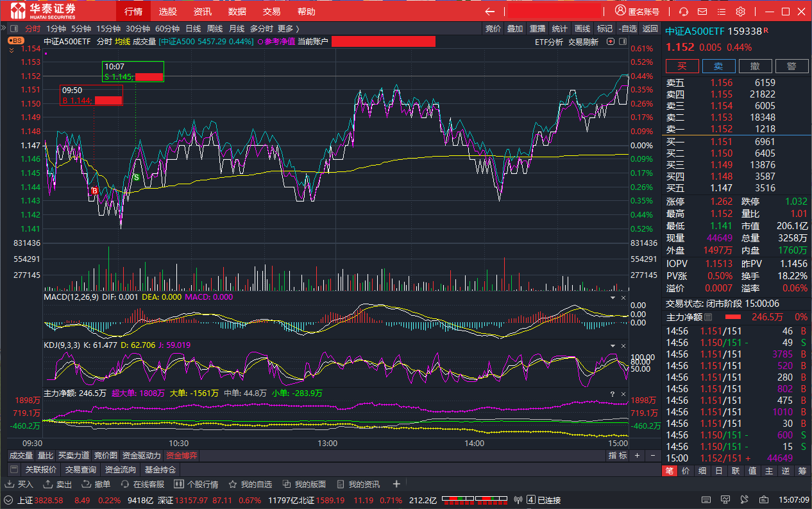Toggle the right side panel layout icon
Viewport: 812px width, 509px height.
tap(622, 42)
